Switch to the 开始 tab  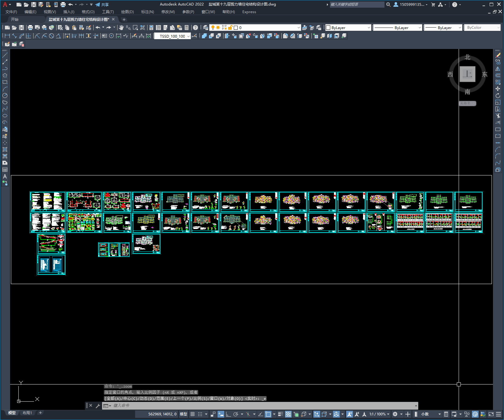tap(15, 19)
